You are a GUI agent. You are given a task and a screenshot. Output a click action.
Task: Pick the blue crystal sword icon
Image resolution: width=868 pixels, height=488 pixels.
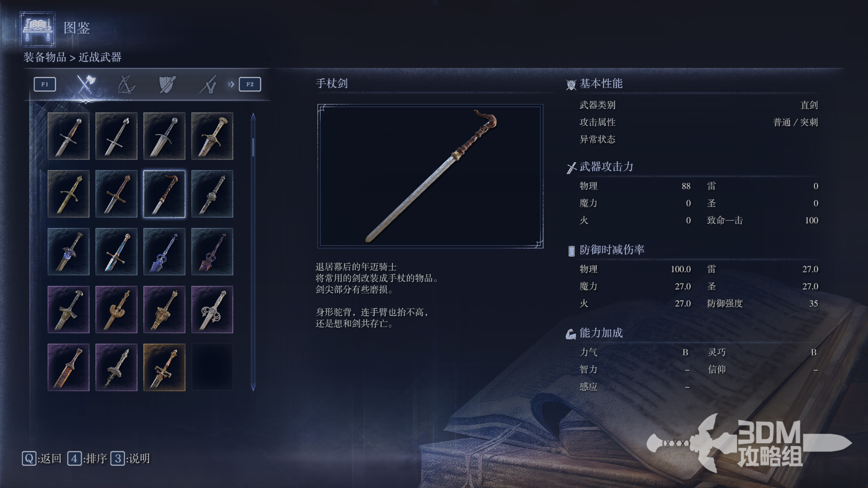164,252
